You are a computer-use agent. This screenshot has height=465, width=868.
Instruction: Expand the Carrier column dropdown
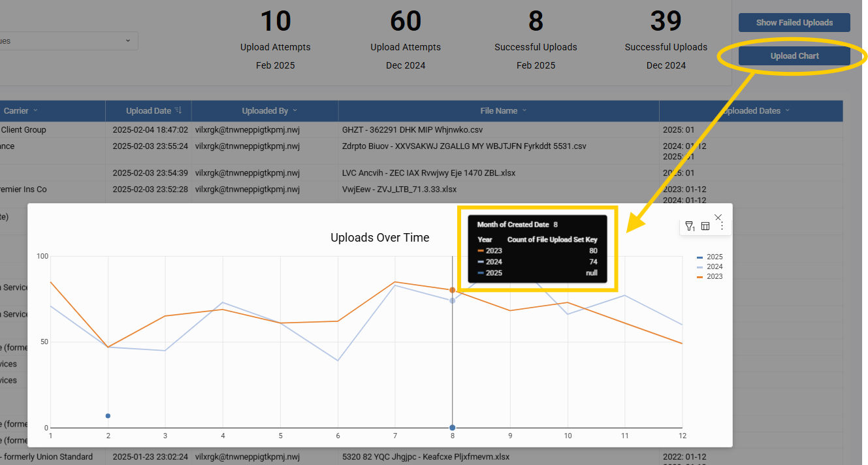point(35,110)
